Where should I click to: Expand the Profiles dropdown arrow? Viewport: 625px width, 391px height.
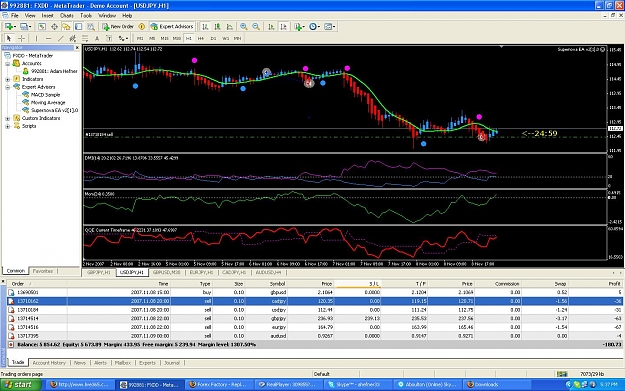click(x=30, y=27)
